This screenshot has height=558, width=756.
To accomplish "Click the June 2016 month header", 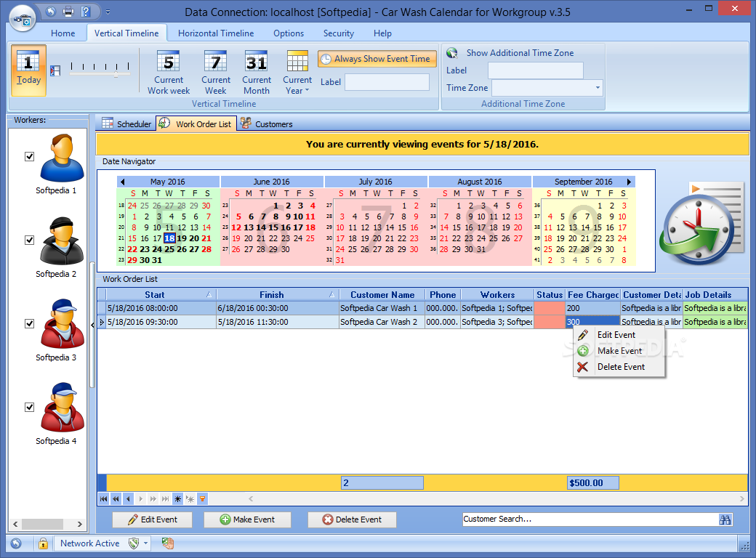I will (271, 182).
